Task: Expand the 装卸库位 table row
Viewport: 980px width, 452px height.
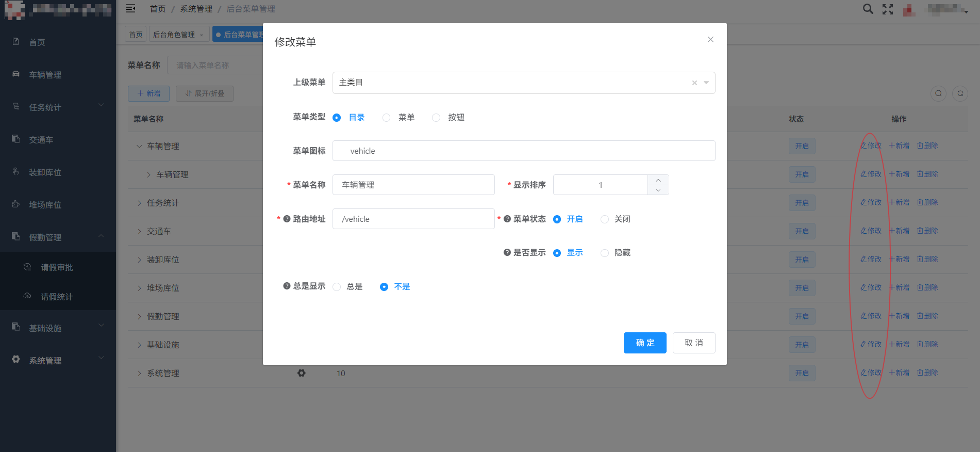Action: coord(139,260)
